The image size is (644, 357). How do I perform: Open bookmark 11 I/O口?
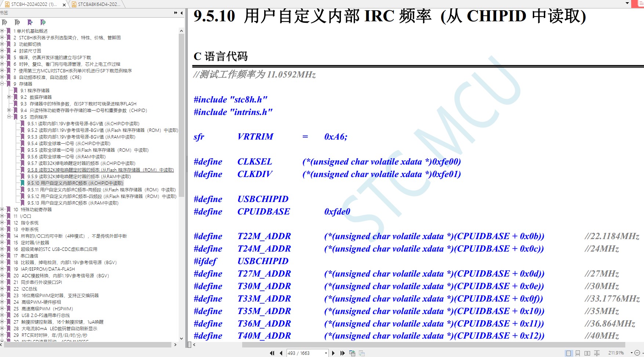click(x=22, y=216)
